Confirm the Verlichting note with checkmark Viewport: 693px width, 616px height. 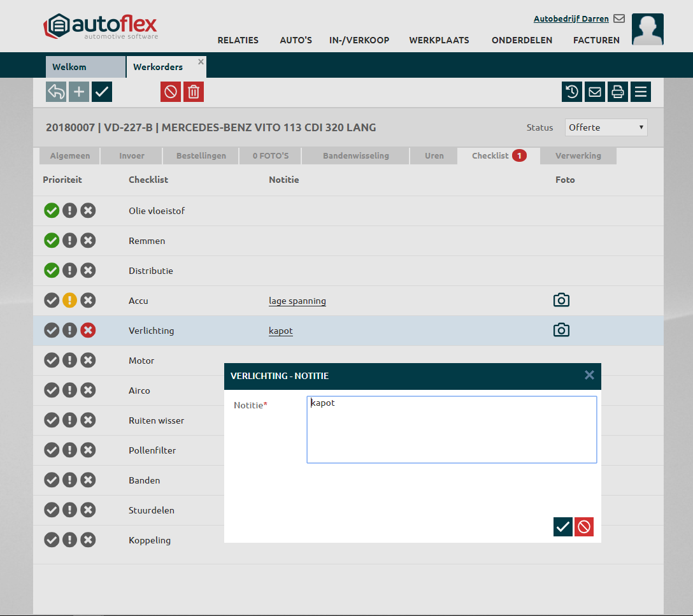tap(563, 527)
